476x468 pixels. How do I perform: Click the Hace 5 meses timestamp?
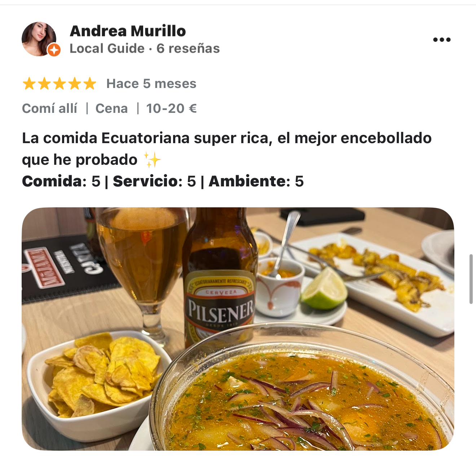tap(151, 84)
